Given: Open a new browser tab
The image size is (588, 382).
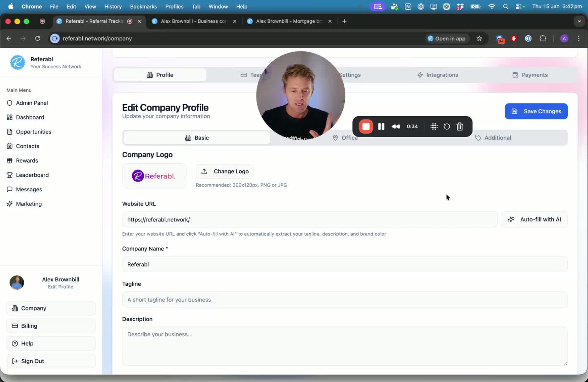Looking at the screenshot, I should point(344,21).
